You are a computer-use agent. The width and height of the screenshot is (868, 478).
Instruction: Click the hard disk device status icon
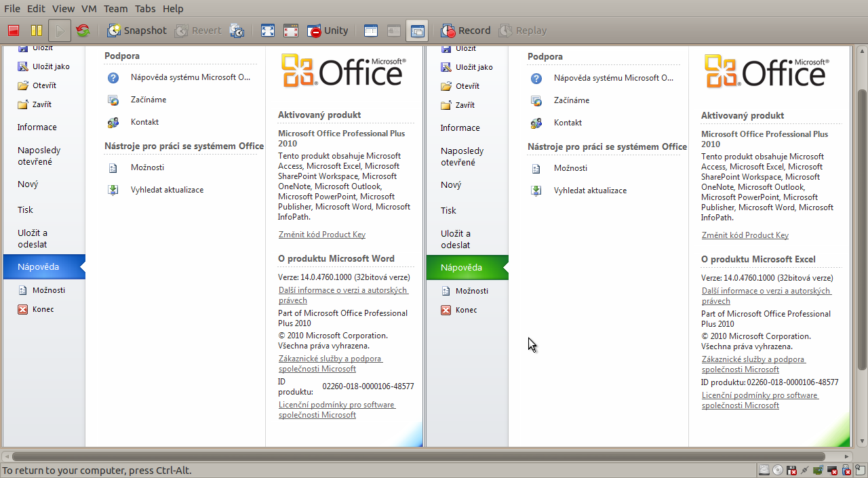(x=764, y=470)
